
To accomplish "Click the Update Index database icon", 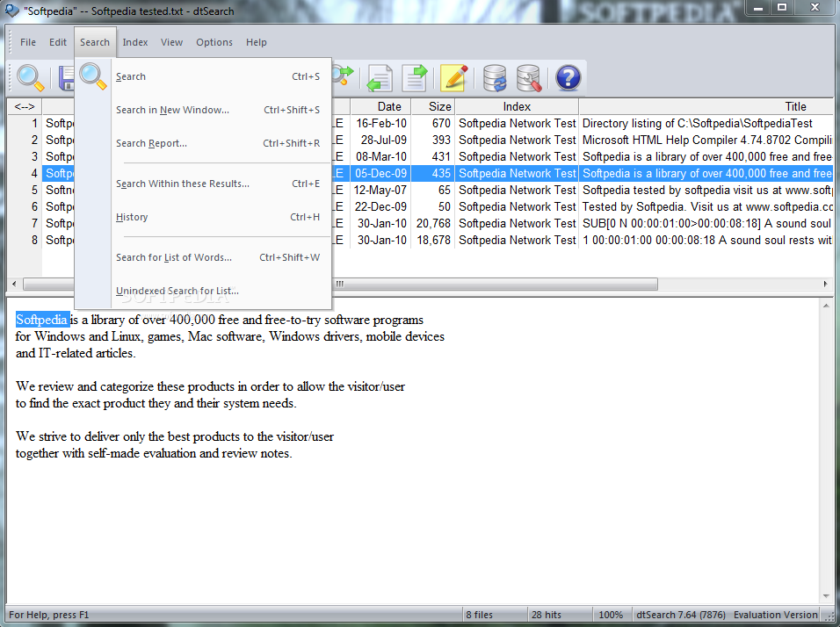I will click(x=495, y=78).
